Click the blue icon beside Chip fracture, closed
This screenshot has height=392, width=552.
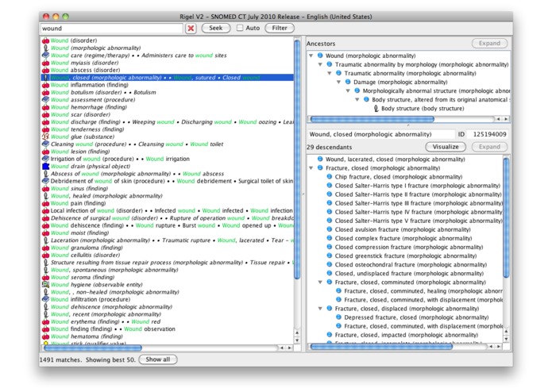(x=329, y=176)
